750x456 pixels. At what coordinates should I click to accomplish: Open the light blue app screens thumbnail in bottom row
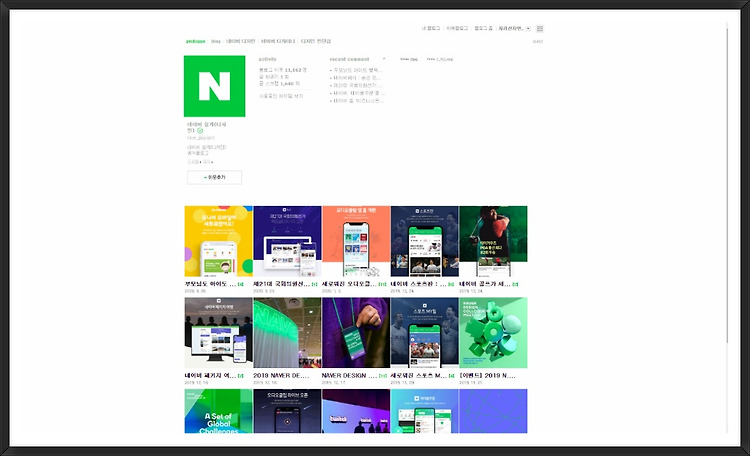(424, 411)
